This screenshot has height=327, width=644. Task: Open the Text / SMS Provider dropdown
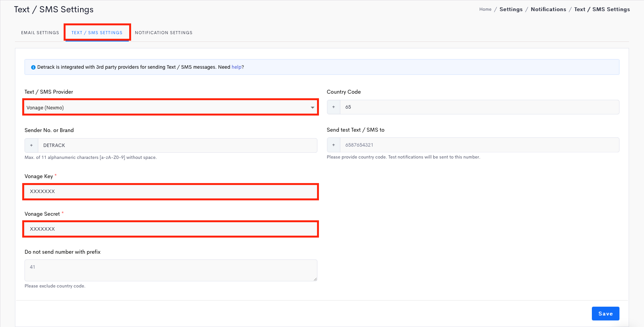point(171,107)
